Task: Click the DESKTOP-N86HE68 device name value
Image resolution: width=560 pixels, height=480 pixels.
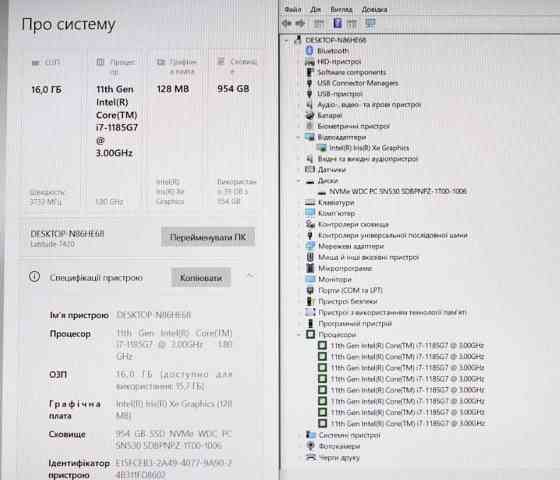Action: (x=154, y=315)
